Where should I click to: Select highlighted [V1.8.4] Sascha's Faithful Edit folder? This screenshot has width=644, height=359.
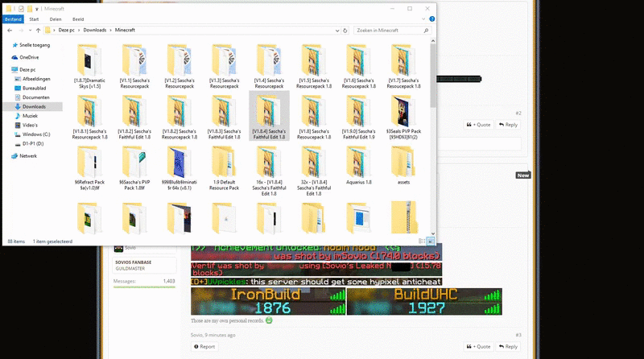[269, 116]
